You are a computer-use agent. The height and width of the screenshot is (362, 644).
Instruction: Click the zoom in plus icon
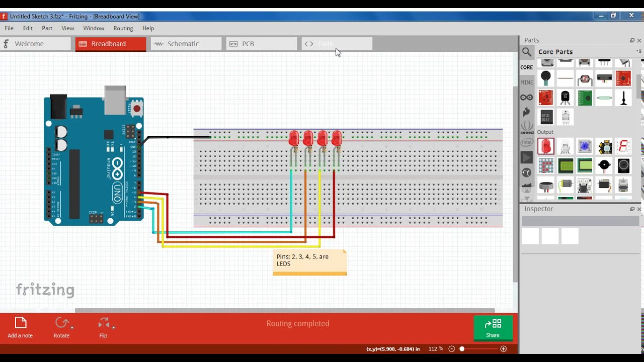click(x=503, y=349)
